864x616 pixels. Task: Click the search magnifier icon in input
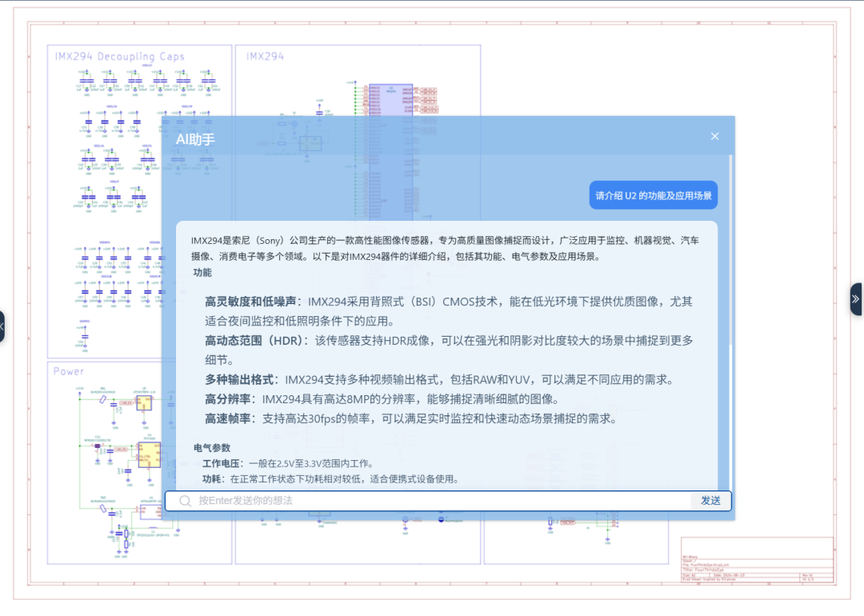(185, 501)
